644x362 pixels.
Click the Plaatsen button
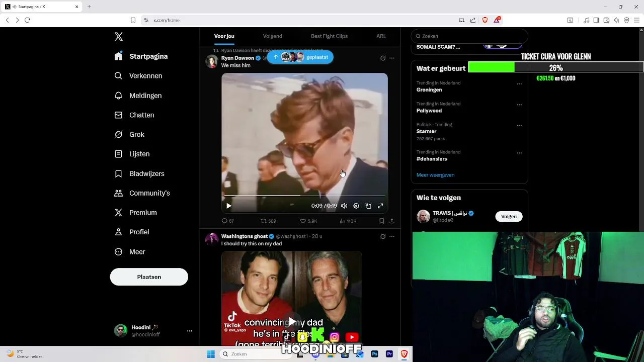pyautogui.click(x=149, y=277)
